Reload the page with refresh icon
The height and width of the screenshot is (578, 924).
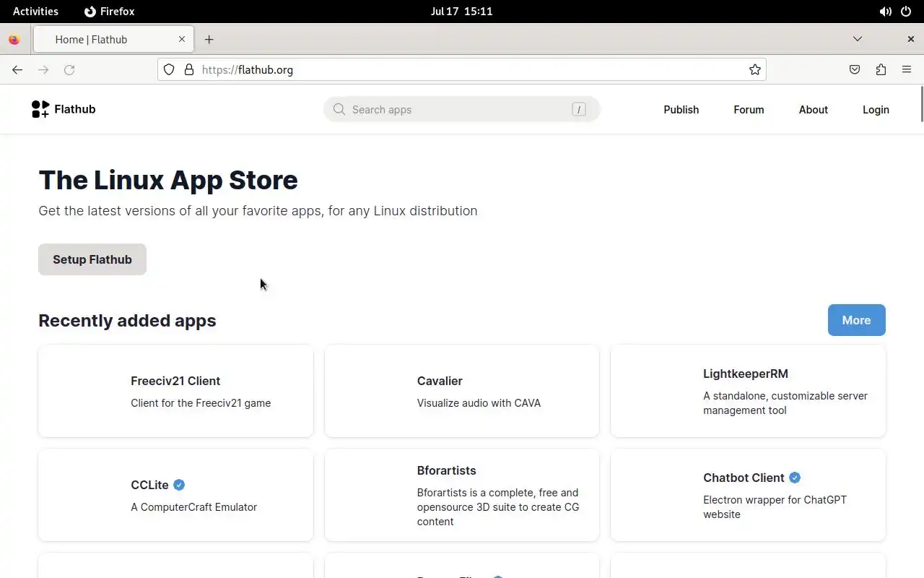[x=69, y=69]
